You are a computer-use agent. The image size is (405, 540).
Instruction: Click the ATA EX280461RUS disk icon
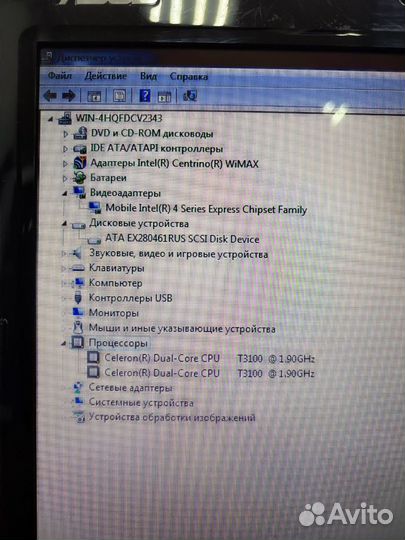(x=94, y=240)
